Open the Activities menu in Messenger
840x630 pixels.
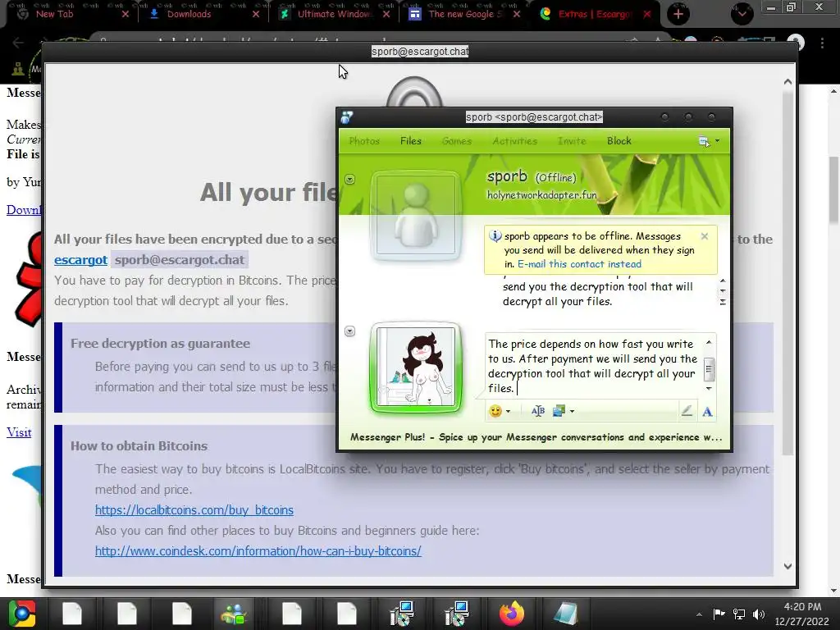pos(515,141)
